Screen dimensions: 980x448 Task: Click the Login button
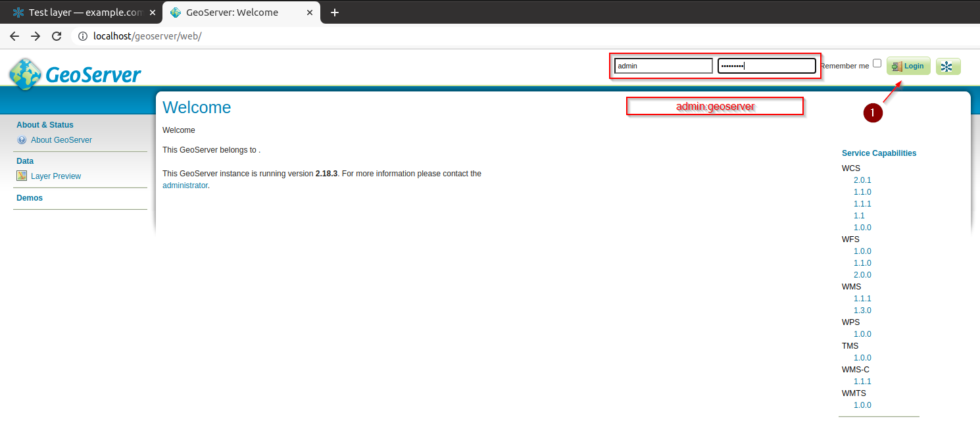908,66
